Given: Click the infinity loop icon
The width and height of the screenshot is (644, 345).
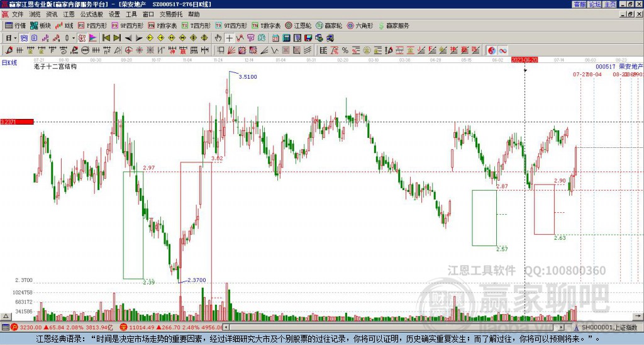Looking at the screenshot, I should tap(502, 50).
